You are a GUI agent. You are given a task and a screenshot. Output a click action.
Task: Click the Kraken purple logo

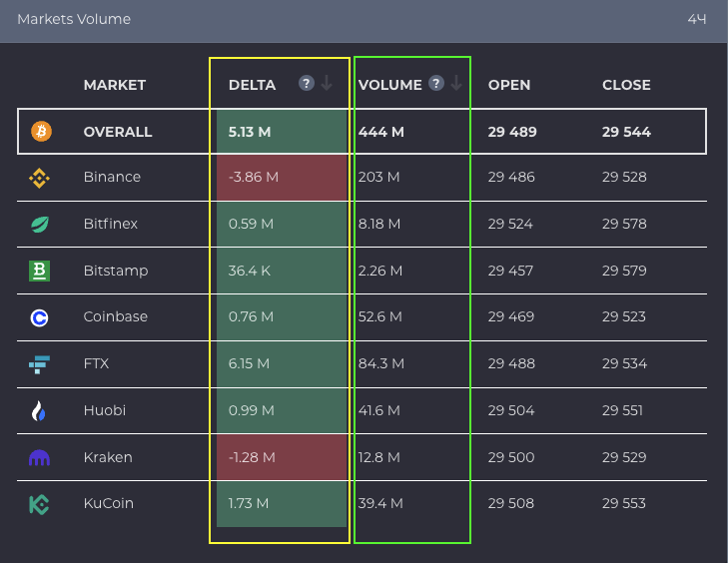coord(40,457)
